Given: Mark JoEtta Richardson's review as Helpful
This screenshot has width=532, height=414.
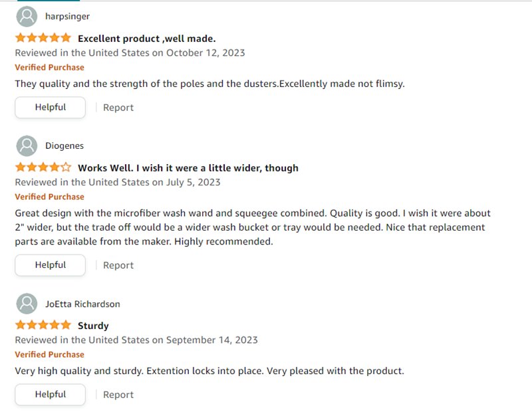Looking at the screenshot, I should pos(51,395).
